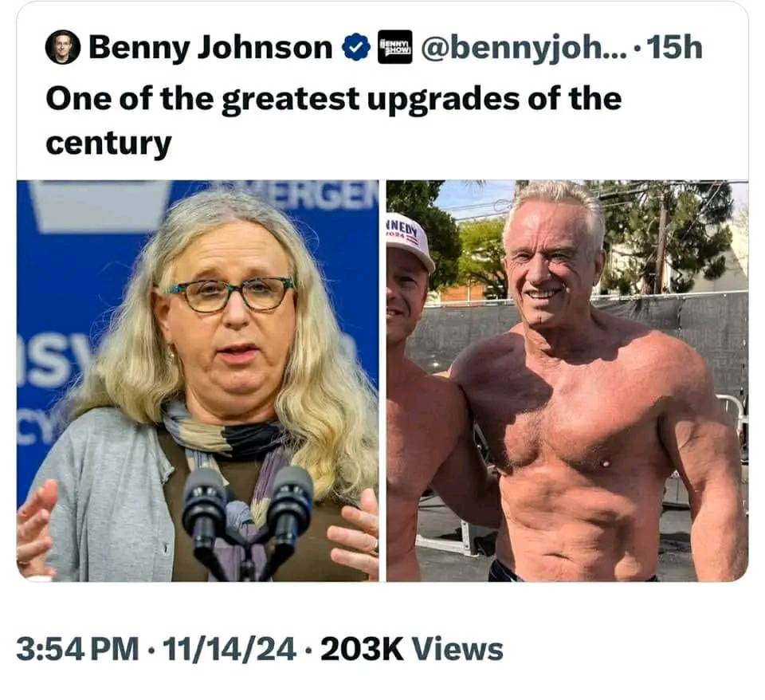
Task: Select the tweet text about greatest upgrades
Action: coord(334,121)
